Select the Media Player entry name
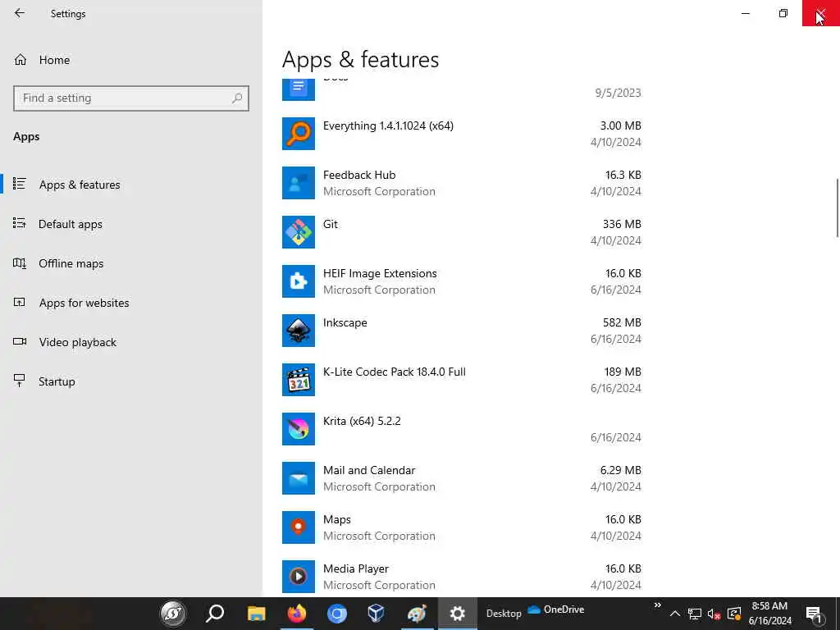The image size is (840, 630). pos(356,568)
